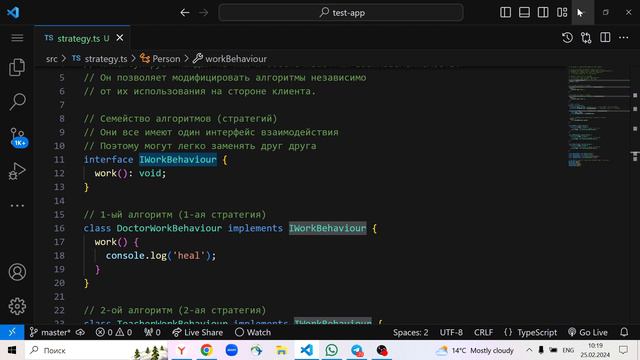The image size is (640, 360).
Task: Open the file timeline history icon
Action: [567, 38]
